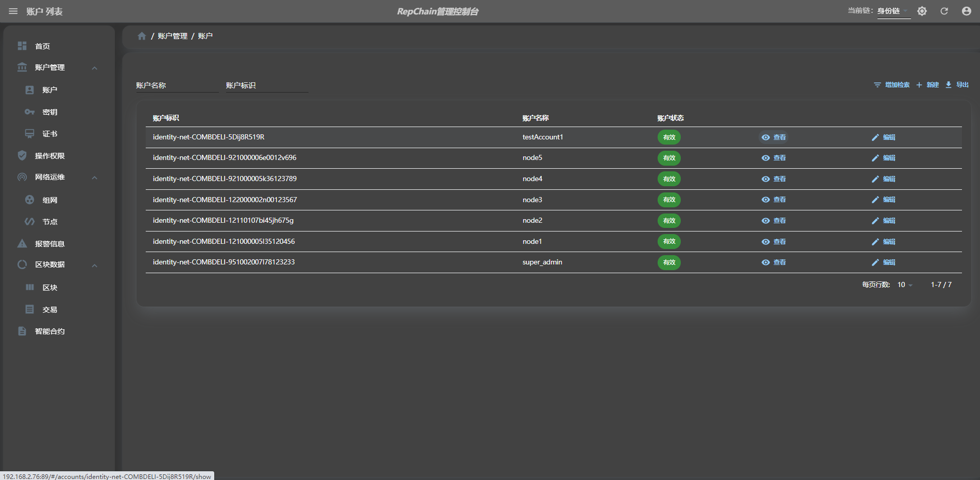Click pencil edit icon for testAccount1
The image size is (980, 480).
[x=875, y=137]
